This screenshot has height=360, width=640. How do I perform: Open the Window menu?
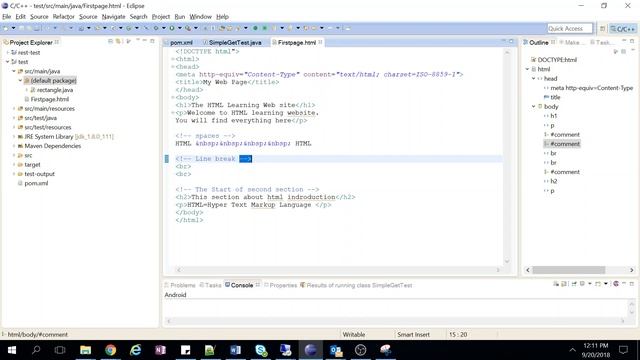[x=200, y=17]
